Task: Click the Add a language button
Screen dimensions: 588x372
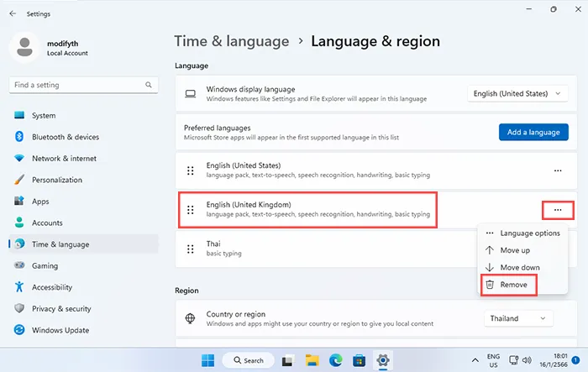Action: coord(533,132)
